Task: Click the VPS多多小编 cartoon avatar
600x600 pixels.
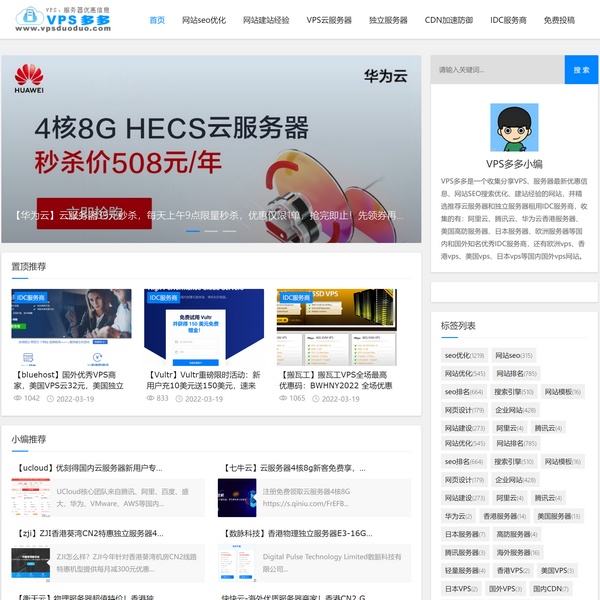Action: point(514,129)
